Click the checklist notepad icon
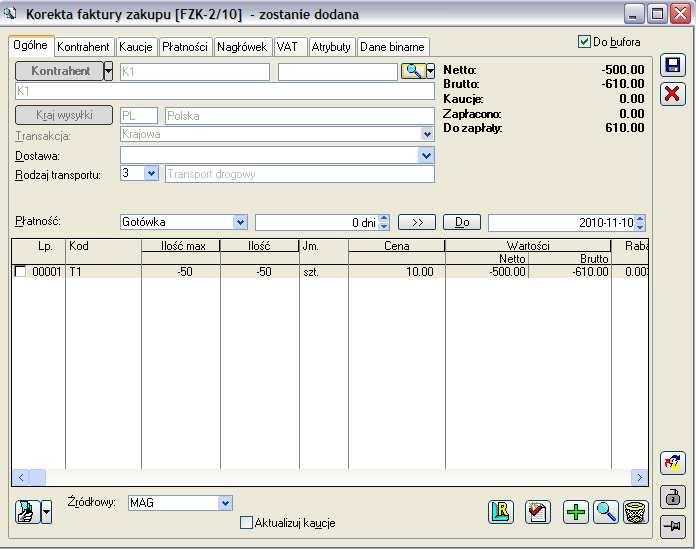Viewport: 696px width, 549px height. [538, 512]
